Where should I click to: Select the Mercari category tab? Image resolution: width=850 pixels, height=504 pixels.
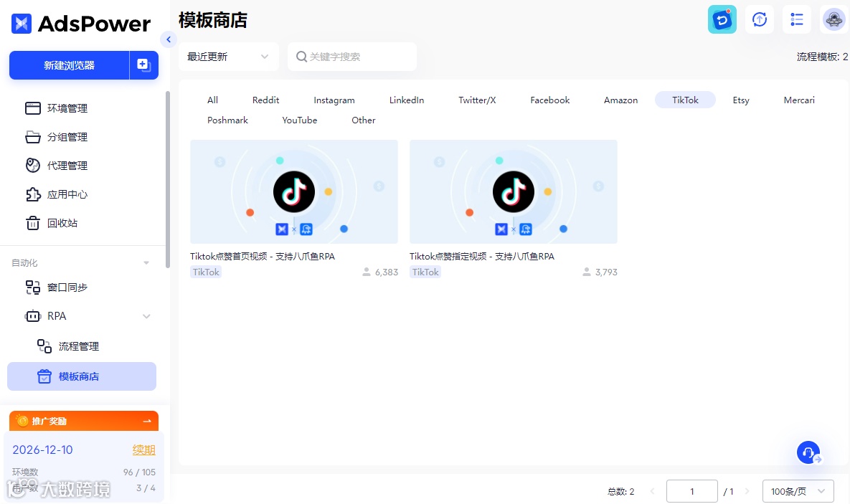click(799, 100)
